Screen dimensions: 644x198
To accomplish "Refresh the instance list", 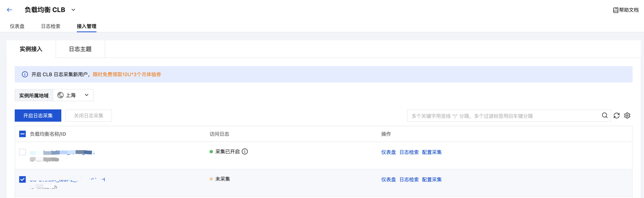I will tap(616, 116).
